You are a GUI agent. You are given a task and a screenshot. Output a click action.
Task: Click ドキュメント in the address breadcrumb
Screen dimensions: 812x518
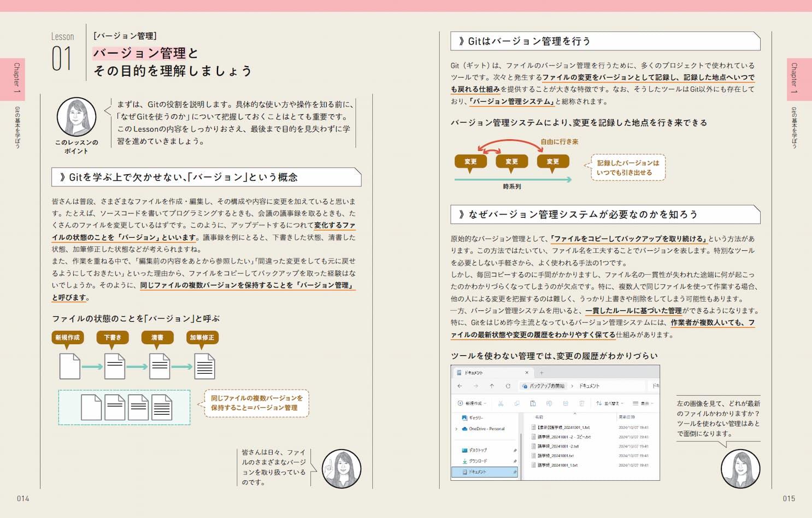[589, 386]
